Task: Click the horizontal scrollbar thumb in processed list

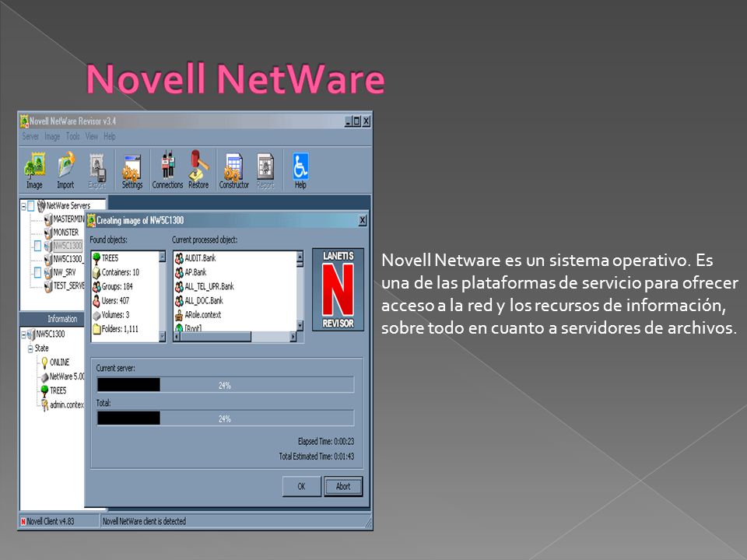Action: tap(216, 337)
